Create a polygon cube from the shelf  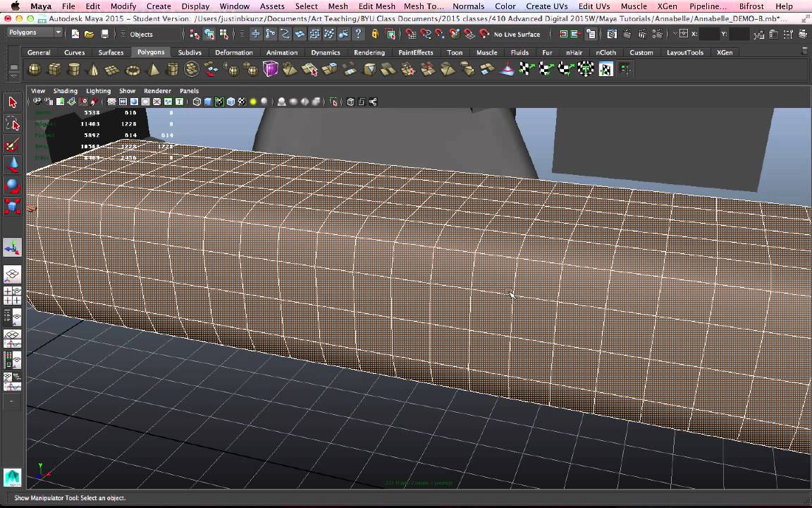pyautogui.click(x=54, y=69)
